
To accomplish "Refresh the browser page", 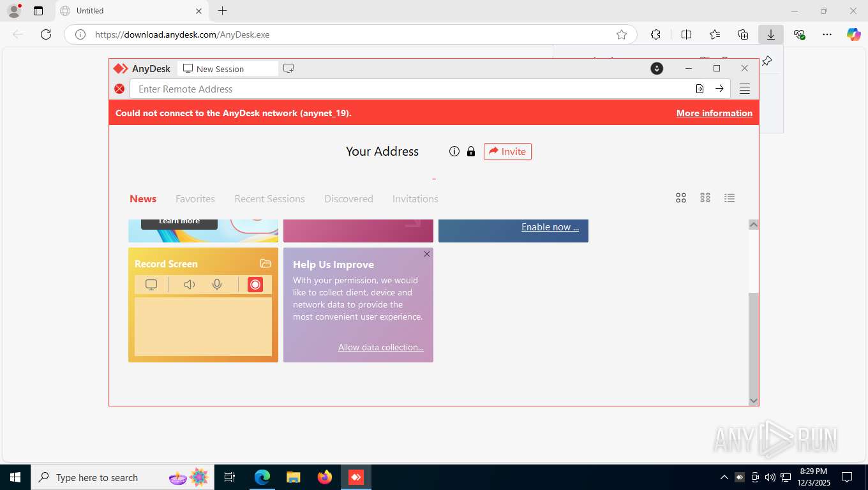I will pyautogui.click(x=46, y=34).
